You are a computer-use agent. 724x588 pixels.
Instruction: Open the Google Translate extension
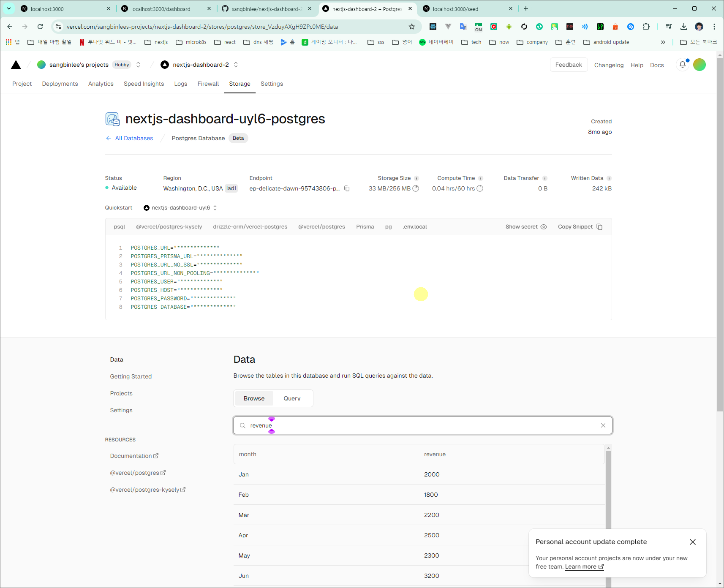[463, 27]
